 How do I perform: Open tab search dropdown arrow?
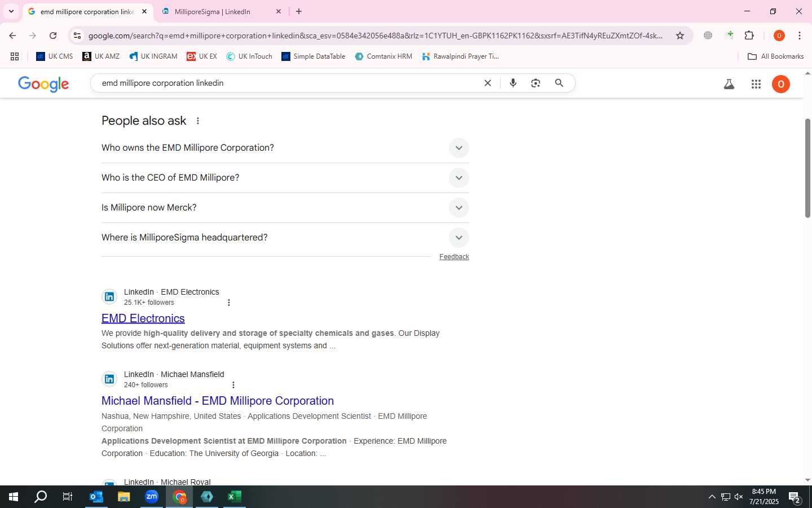[x=11, y=11]
